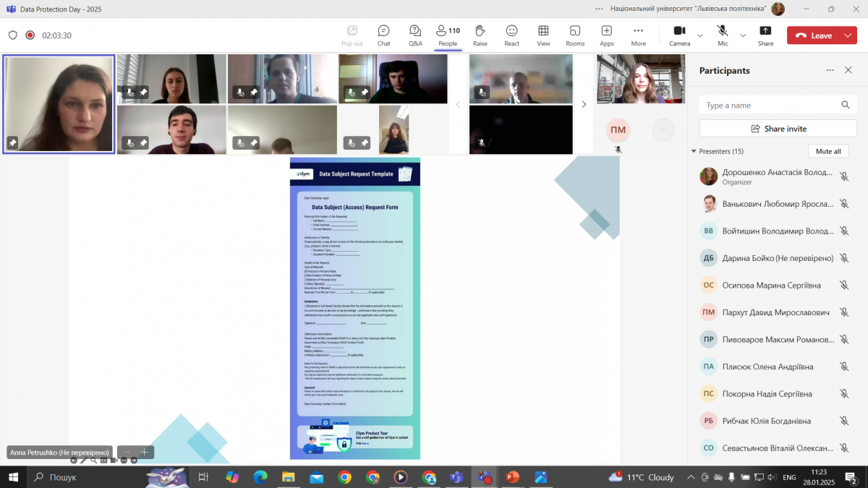Click the Share invite button
The image size is (868, 488).
778,129
